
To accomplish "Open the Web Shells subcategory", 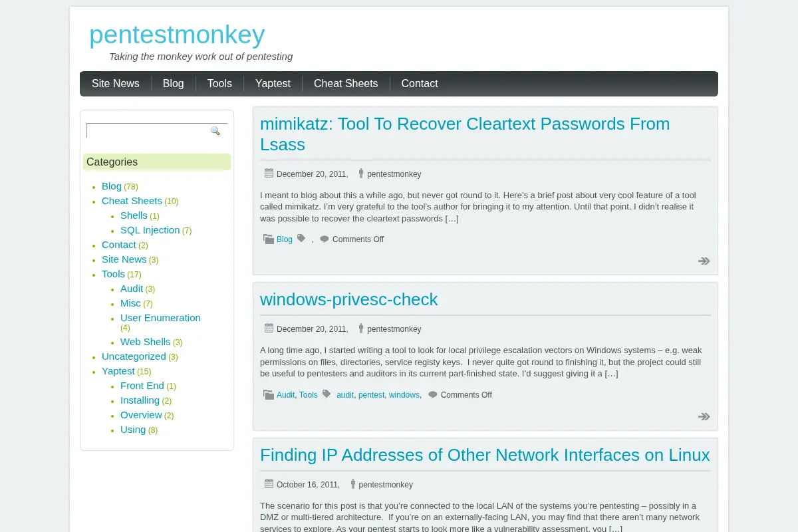I will tap(146, 342).
